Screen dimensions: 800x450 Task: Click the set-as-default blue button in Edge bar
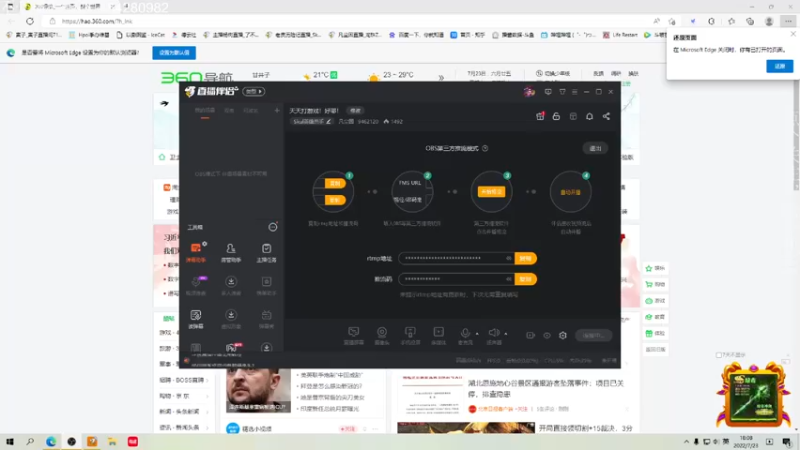pyautogui.click(x=174, y=53)
